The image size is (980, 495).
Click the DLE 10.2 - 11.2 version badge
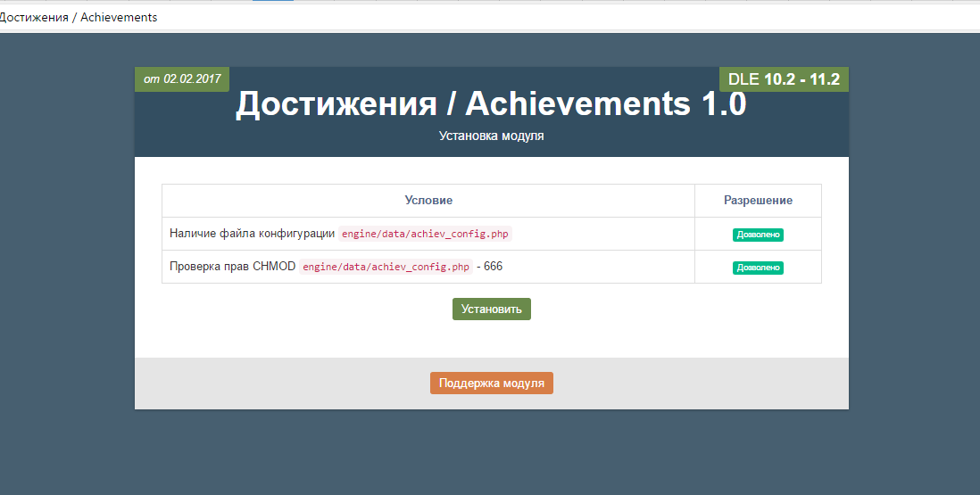point(784,78)
